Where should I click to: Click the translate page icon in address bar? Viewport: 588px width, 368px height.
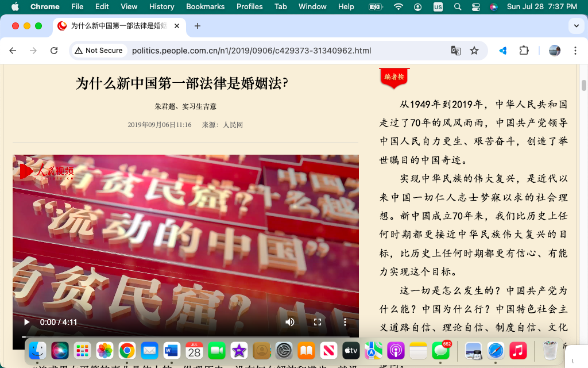(455, 51)
